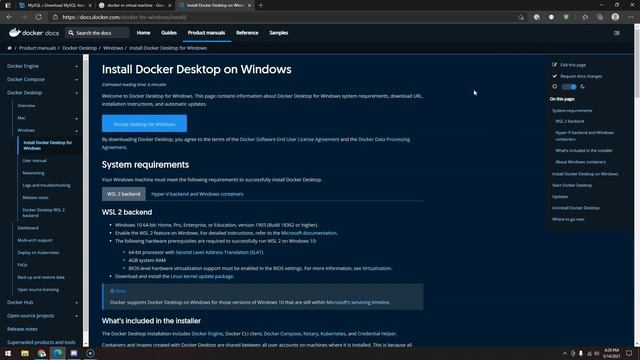
Task: Select Hyper-V backend and Windows containers tab
Action: click(x=197, y=194)
